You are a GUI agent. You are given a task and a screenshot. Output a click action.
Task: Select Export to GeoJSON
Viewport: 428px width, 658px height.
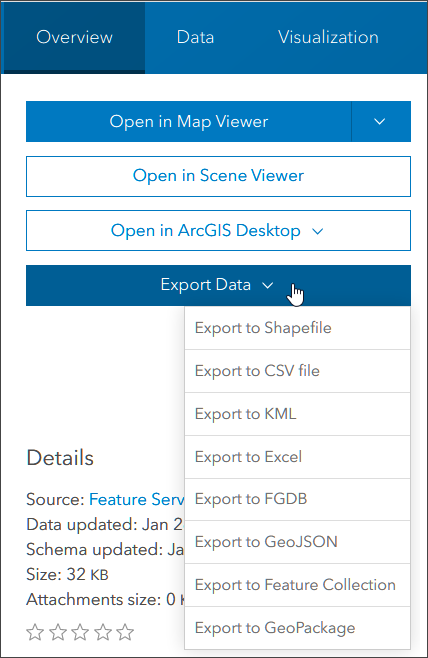click(298, 542)
